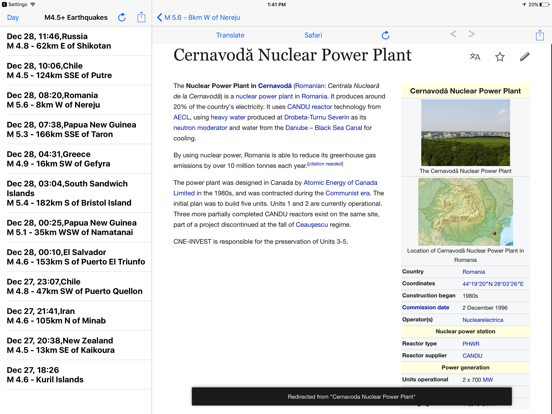Open the heavy water link

pos(228,117)
